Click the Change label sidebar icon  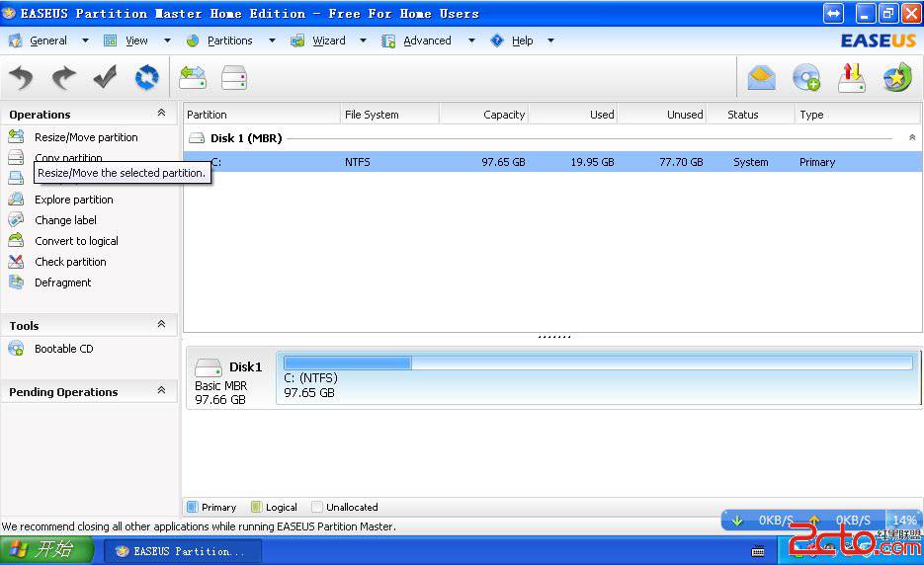point(17,219)
